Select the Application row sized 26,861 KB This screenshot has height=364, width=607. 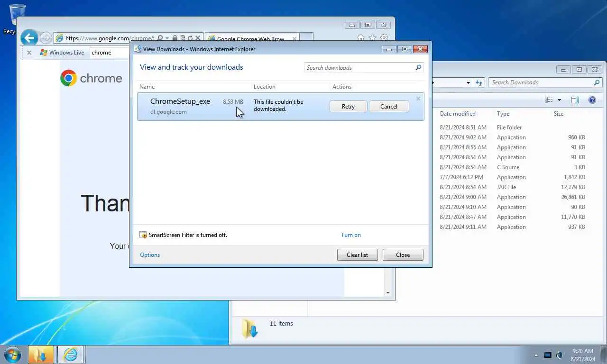click(x=512, y=197)
